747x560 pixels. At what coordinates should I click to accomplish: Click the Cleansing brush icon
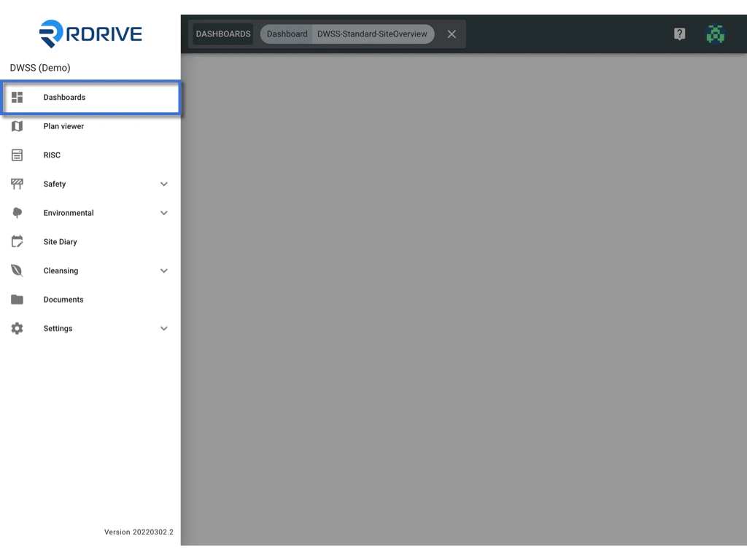(x=17, y=271)
